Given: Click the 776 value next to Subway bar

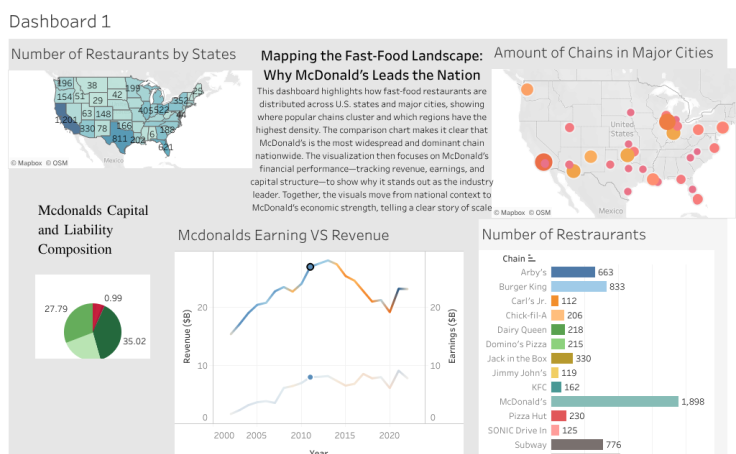Looking at the screenshot, I should (613, 444).
